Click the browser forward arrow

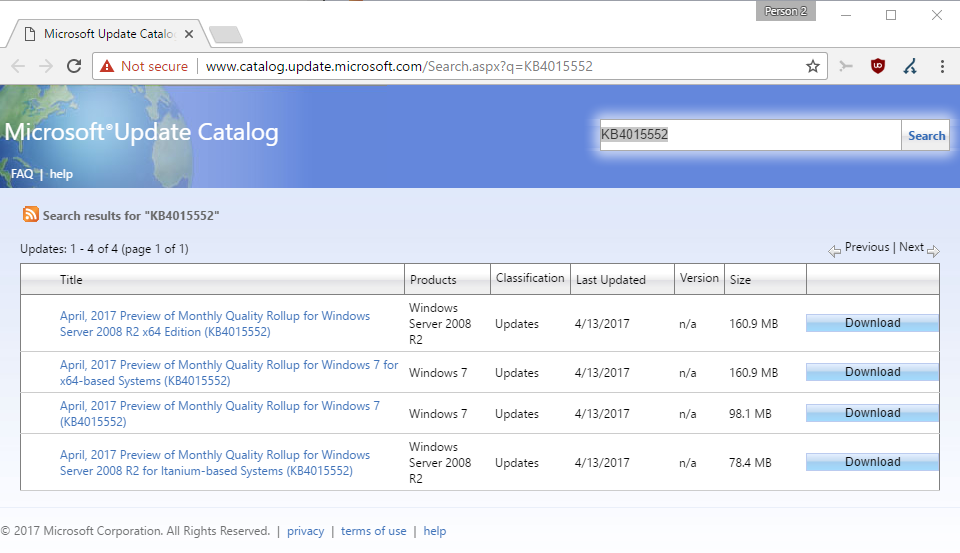click(46, 66)
